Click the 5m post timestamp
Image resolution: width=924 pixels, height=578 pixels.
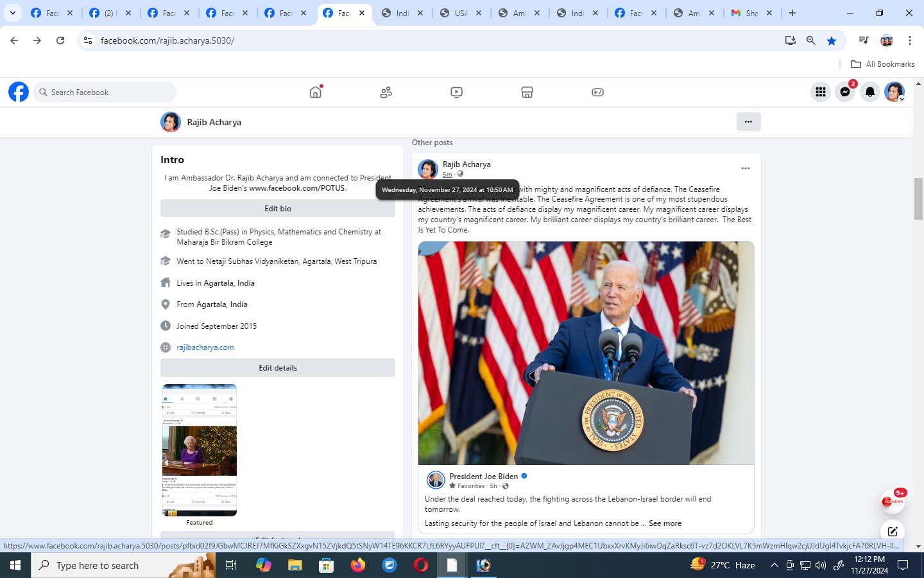447,174
